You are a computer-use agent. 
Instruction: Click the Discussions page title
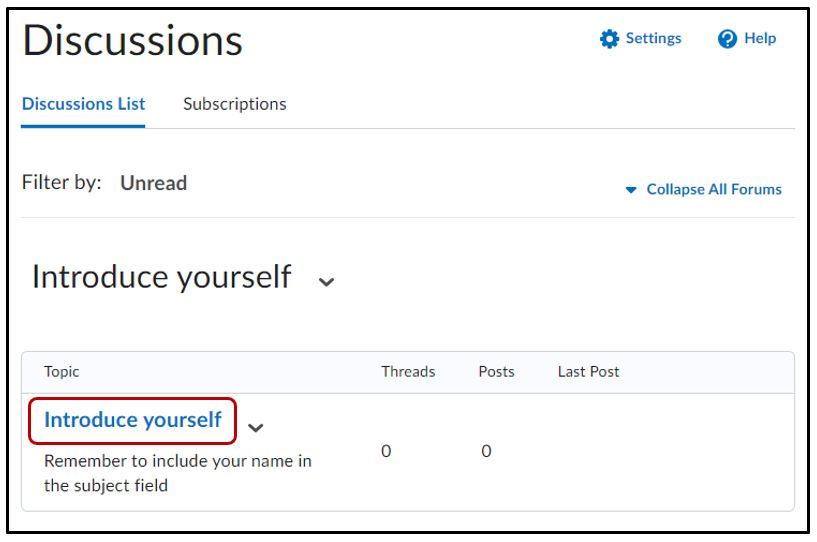(x=133, y=41)
